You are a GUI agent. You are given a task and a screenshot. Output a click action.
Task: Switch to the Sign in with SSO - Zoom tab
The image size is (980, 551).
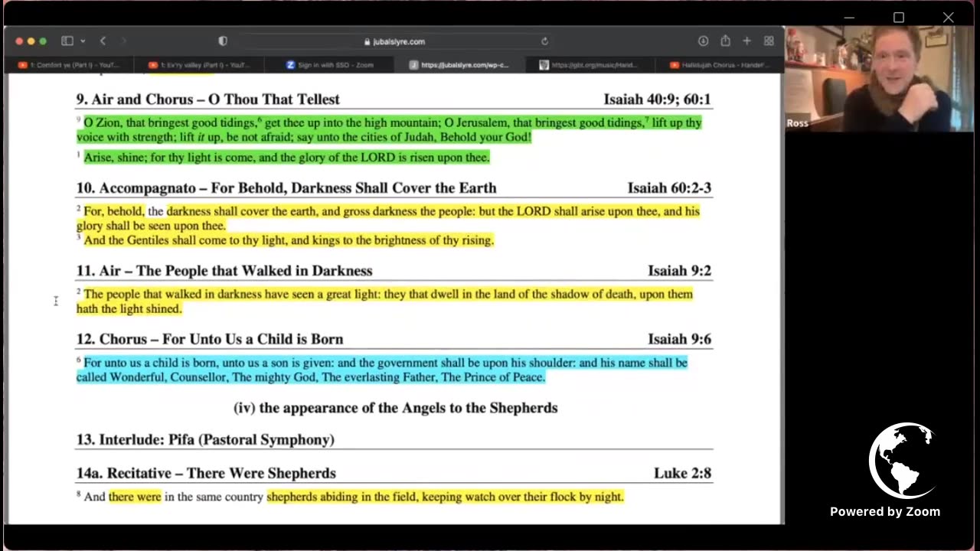(x=331, y=65)
